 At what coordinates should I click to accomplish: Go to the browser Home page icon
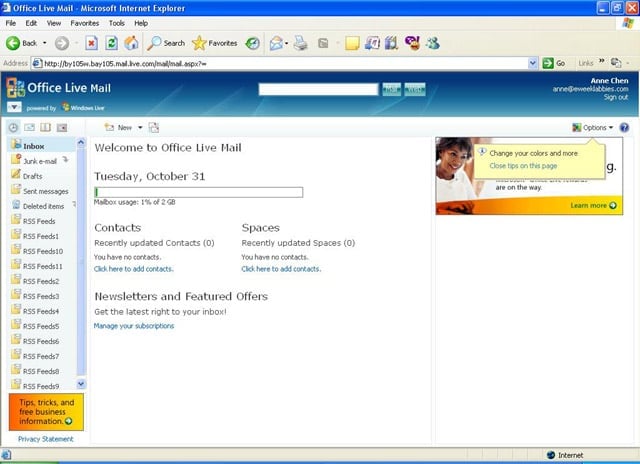pyautogui.click(x=131, y=43)
